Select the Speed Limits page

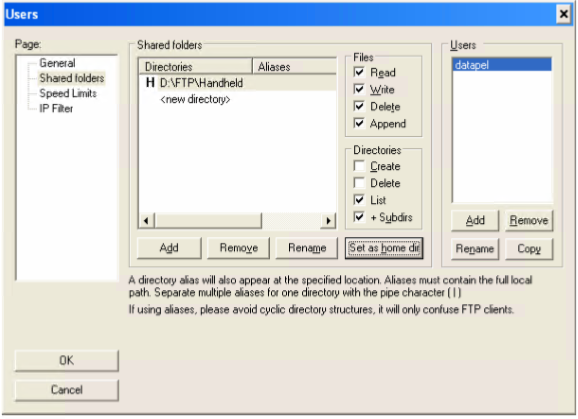point(68,93)
